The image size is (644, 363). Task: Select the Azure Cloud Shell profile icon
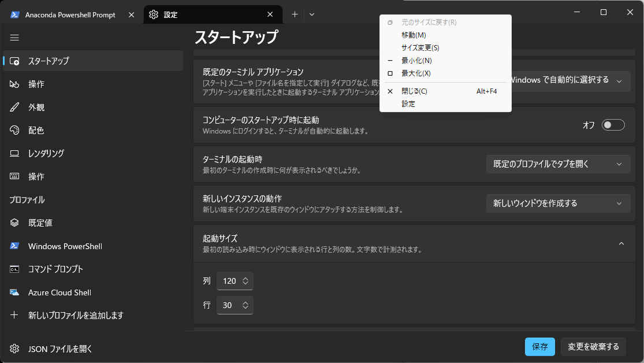(15, 292)
